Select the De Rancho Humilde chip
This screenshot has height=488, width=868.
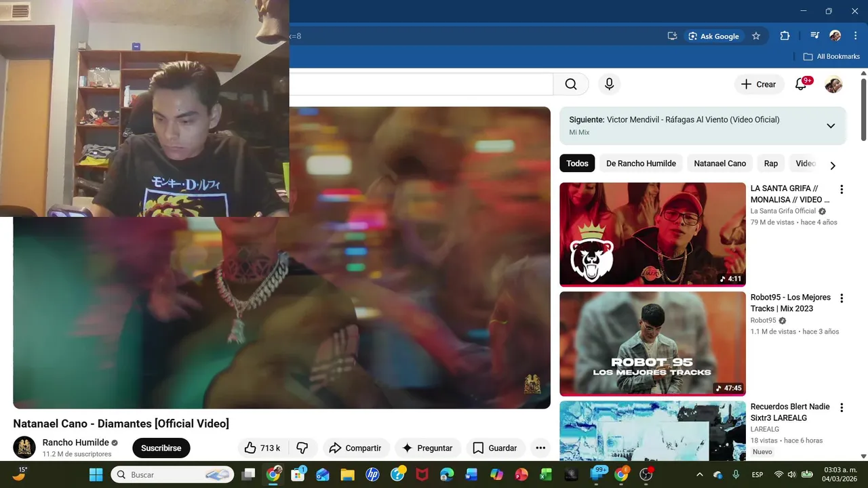(641, 163)
